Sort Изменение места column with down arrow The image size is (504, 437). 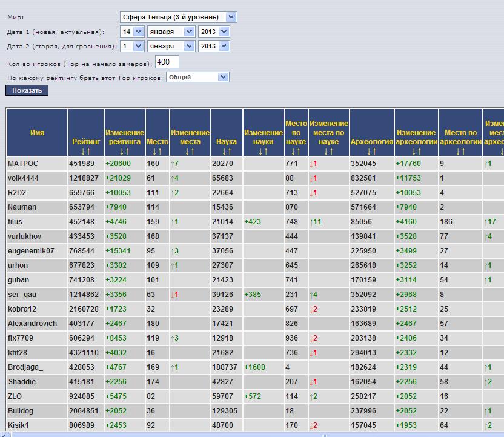pyautogui.click(x=187, y=151)
